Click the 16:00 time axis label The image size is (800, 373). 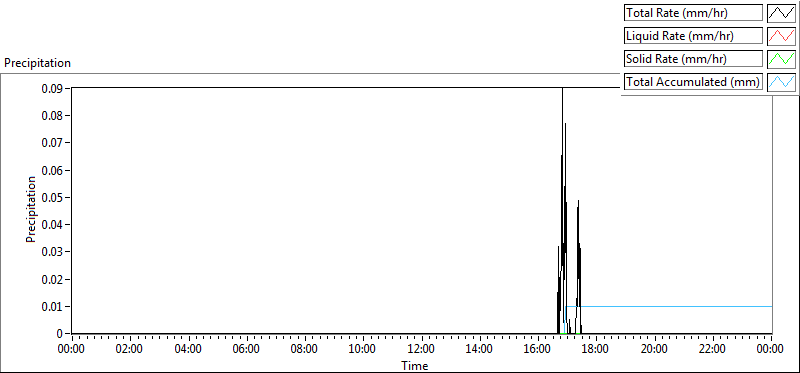point(538,349)
